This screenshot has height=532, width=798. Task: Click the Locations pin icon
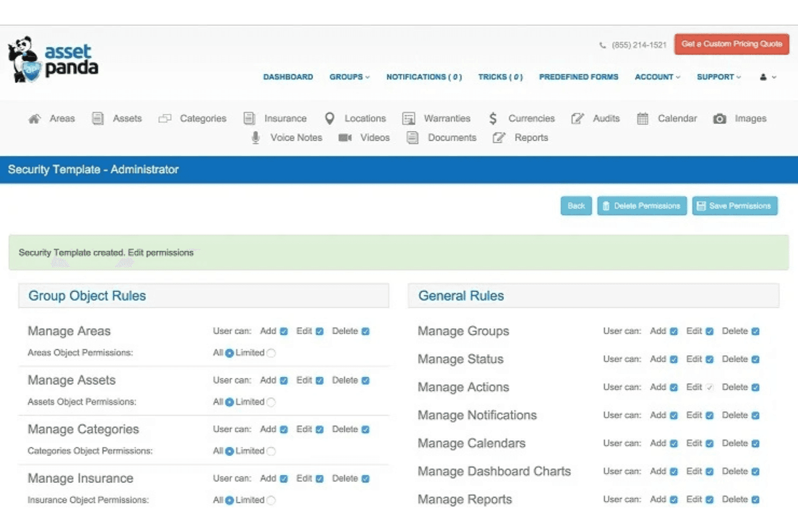pos(329,119)
